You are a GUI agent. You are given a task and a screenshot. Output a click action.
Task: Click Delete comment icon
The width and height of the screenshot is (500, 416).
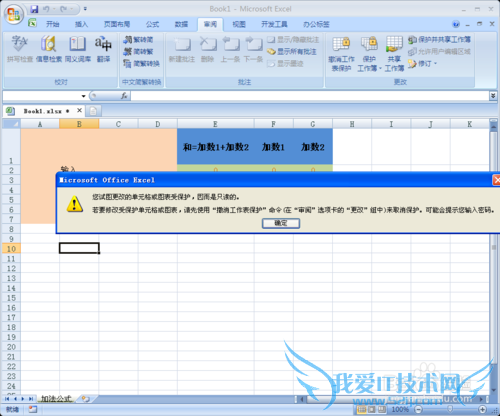tap(207, 49)
